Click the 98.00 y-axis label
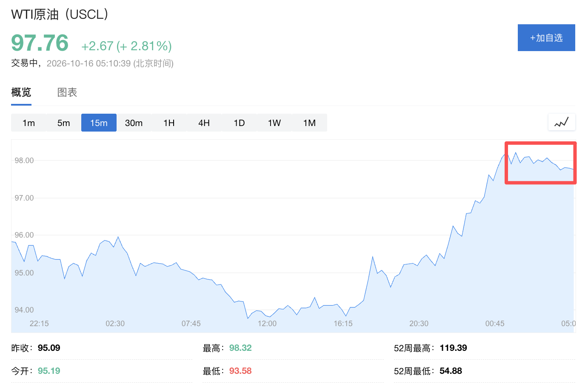588x390 pixels. click(x=24, y=161)
